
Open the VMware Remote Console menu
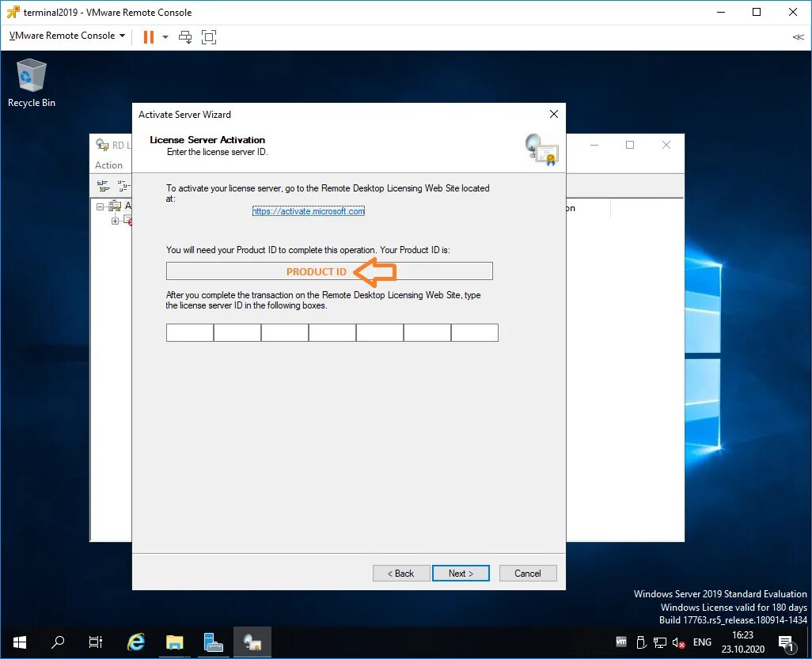(67, 36)
